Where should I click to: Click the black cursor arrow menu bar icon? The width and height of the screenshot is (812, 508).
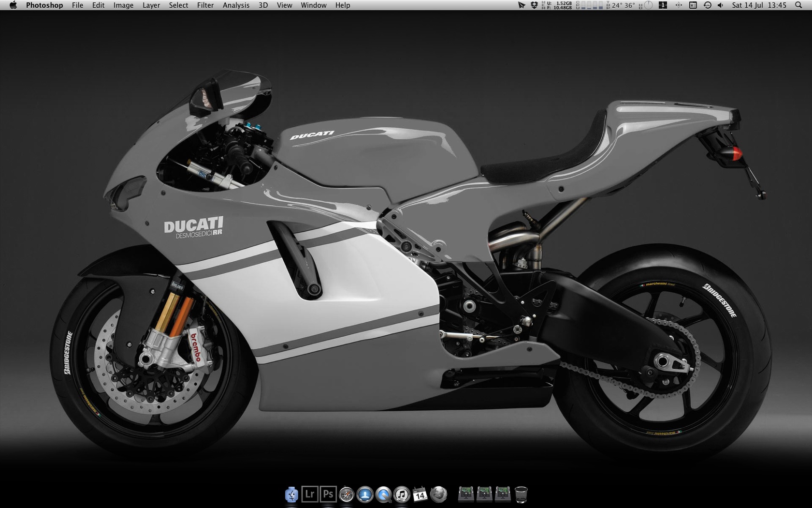pyautogui.click(x=521, y=5)
